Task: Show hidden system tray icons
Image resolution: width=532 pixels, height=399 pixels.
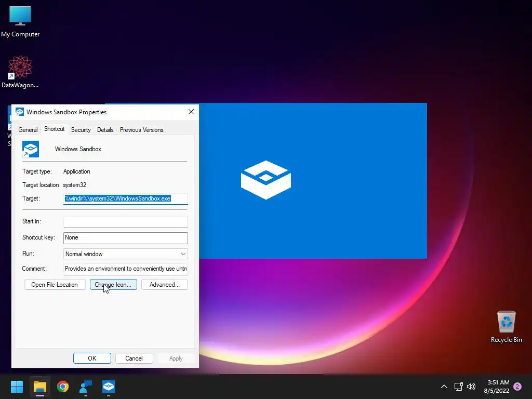Action: [444, 387]
